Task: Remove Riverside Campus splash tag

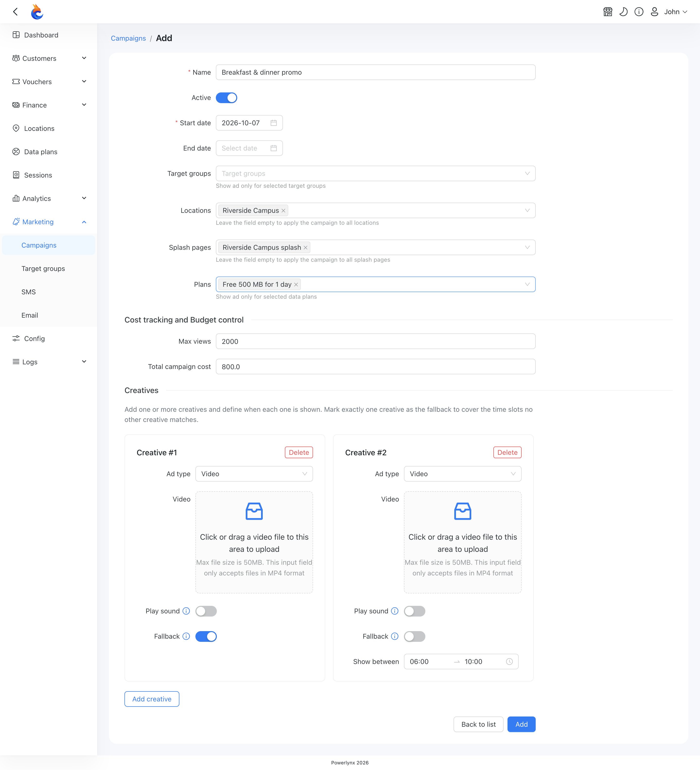Action: click(x=305, y=248)
